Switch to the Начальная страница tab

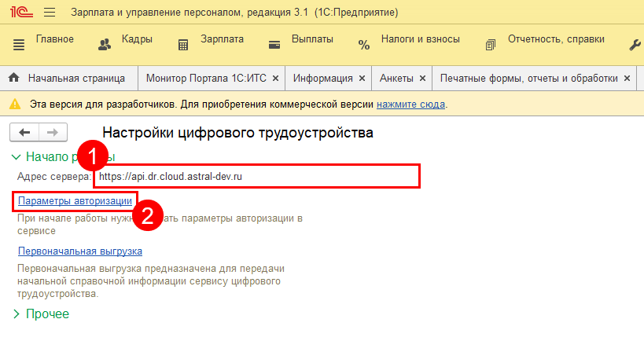pyautogui.click(x=68, y=79)
